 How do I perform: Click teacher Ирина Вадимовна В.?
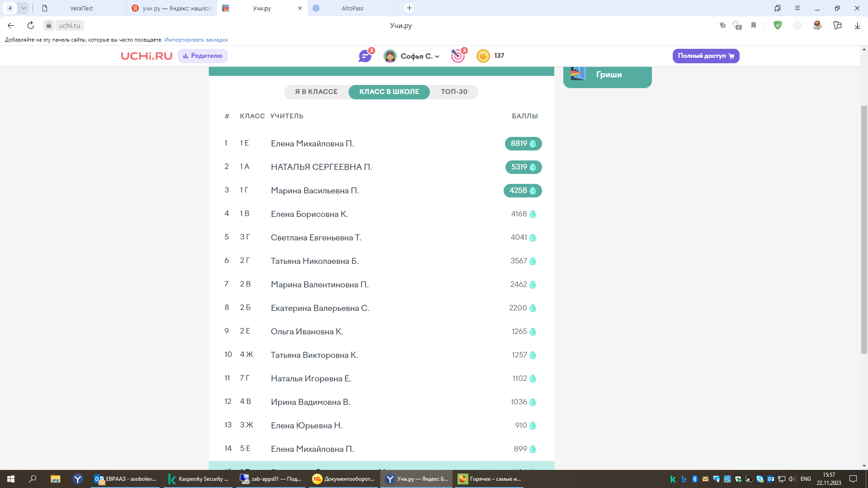coord(311,402)
